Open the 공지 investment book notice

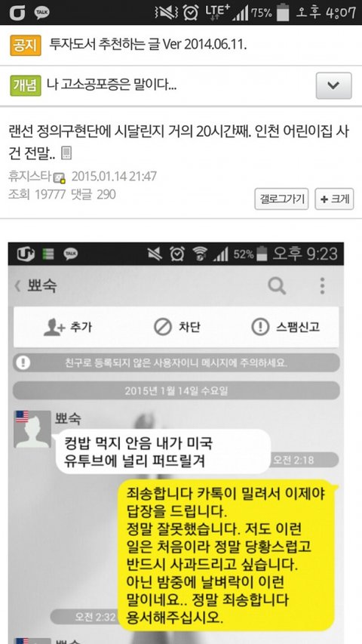[148, 45]
